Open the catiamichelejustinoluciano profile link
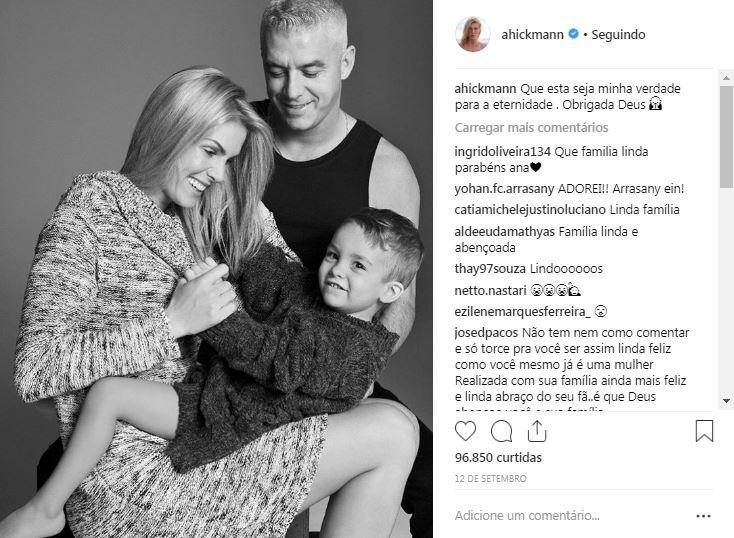 [x=530, y=210]
